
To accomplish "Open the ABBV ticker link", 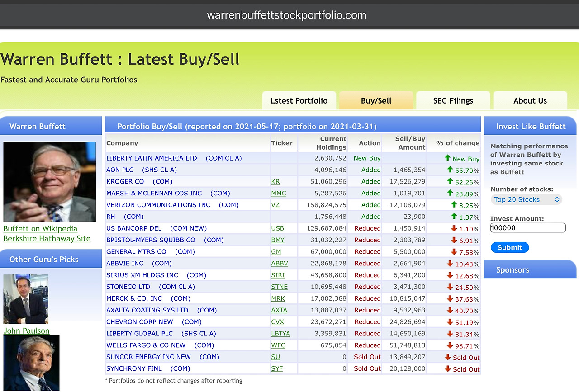I will [280, 264].
